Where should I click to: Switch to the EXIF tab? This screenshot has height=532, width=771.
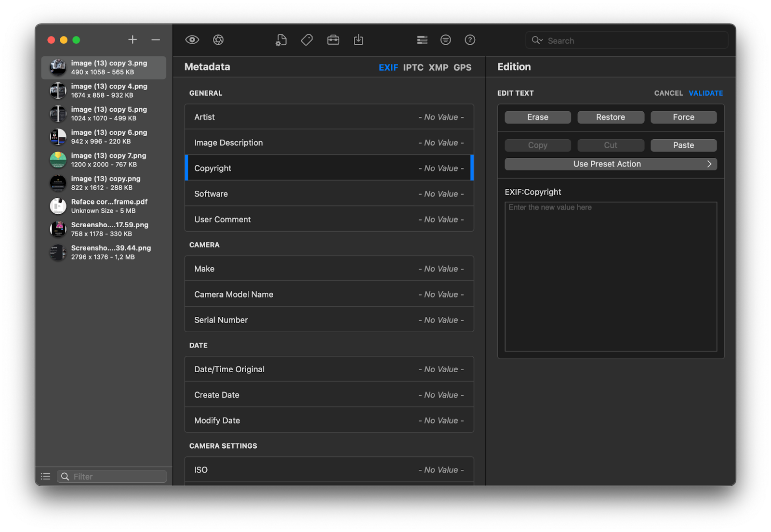(x=388, y=67)
